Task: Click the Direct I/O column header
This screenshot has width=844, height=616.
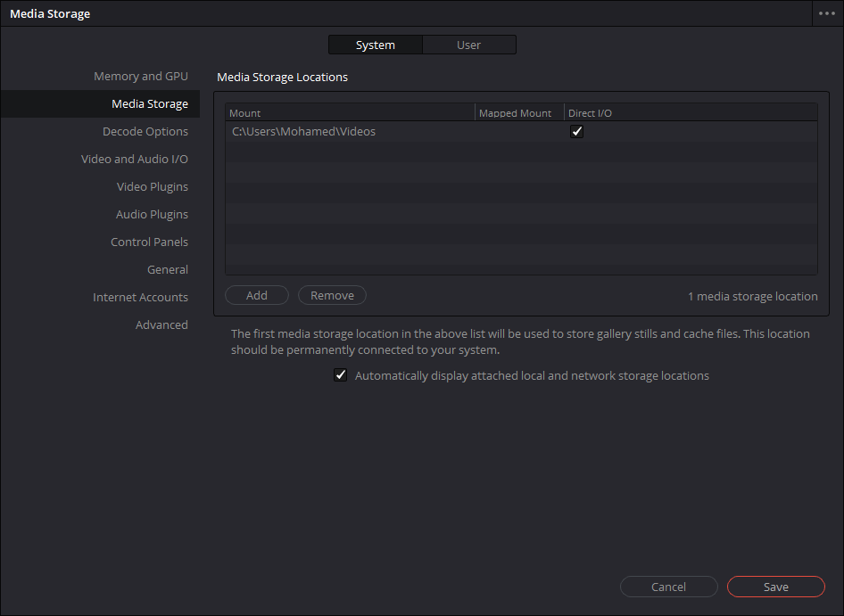Action: (x=691, y=113)
